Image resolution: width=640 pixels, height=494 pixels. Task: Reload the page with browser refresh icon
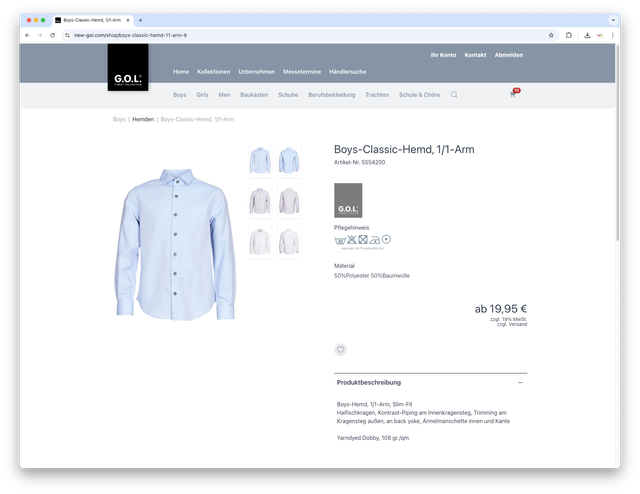tap(52, 35)
